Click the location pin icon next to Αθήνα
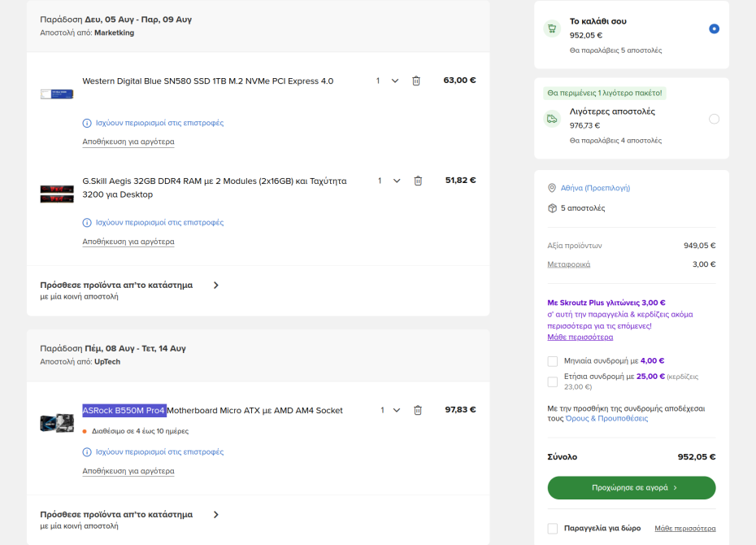Viewport: 756px width, 545px height. click(552, 188)
